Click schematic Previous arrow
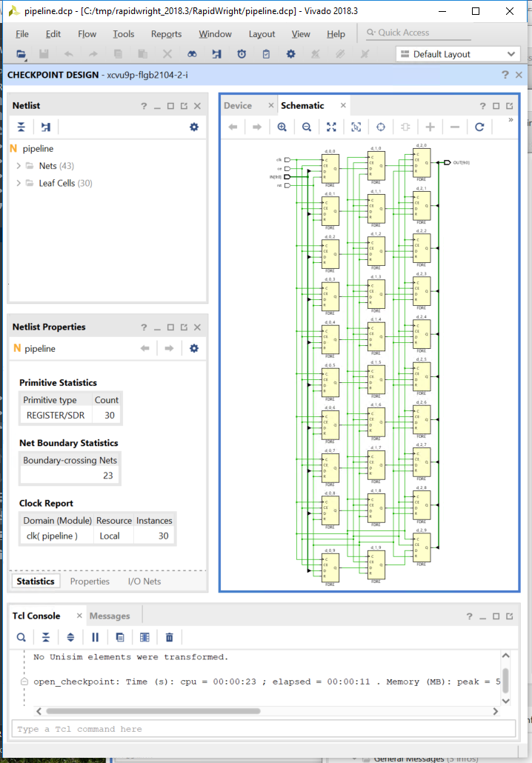The height and width of the screenshot is (763, 532). click(x=233, y=127)
